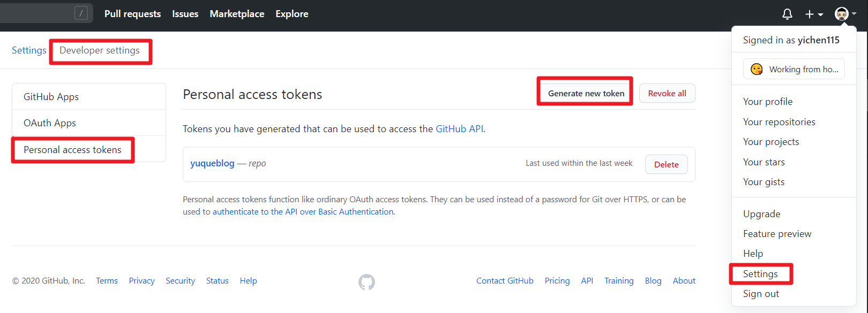Click the GitHub logo in footer

click(x=366, y=282)
